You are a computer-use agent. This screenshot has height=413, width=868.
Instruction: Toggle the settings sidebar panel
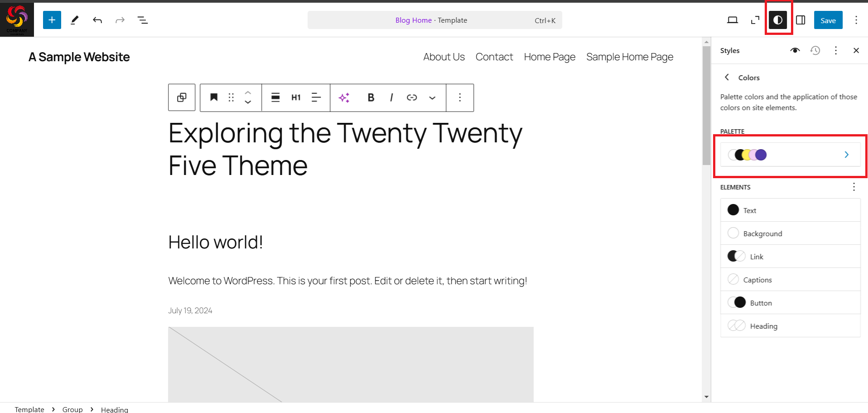pos(801,20)
